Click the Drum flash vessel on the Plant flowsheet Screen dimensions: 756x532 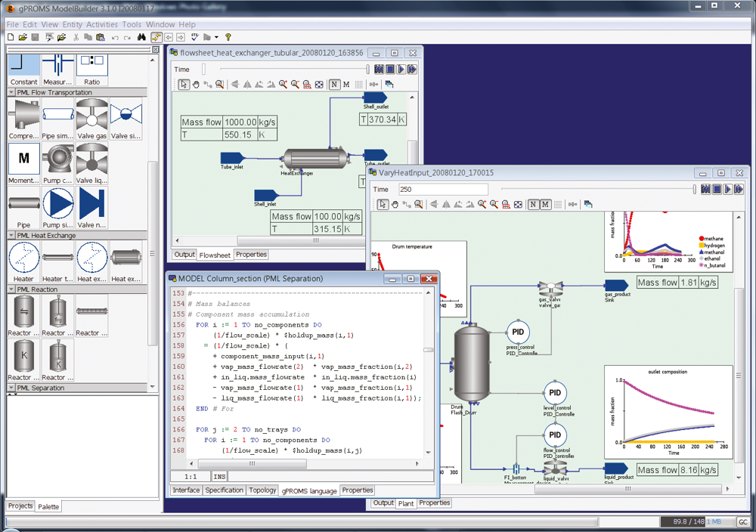click(472, 363)
